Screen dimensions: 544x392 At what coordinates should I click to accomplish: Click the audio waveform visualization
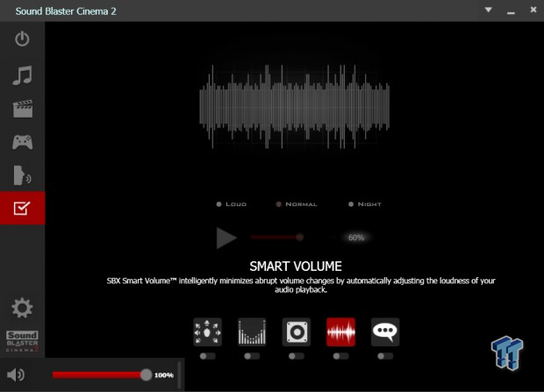pos(294,107)
